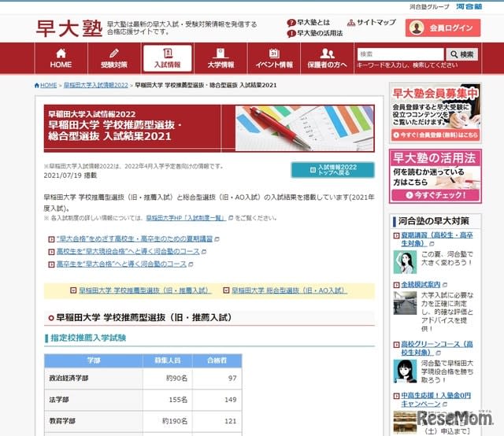Screen dimensions: 504x436
Task: Click the 全統模試案内 classroom thumbnail
Action: point(405,303)
